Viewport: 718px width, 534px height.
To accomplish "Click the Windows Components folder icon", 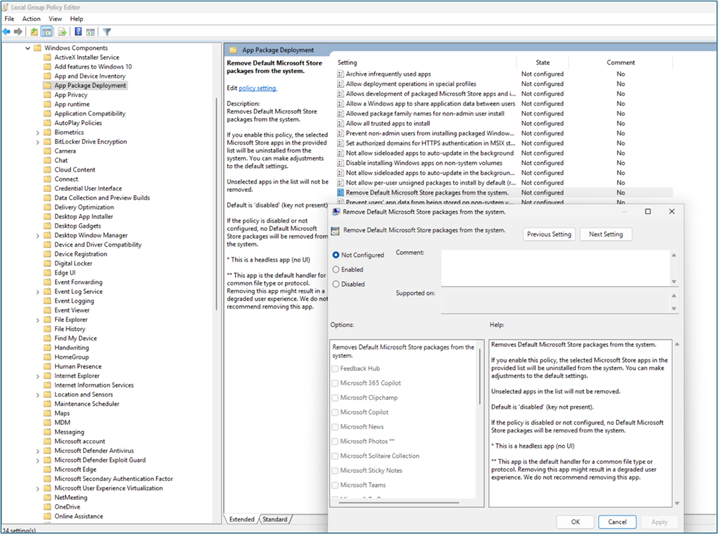I will [x=37, y=48].
